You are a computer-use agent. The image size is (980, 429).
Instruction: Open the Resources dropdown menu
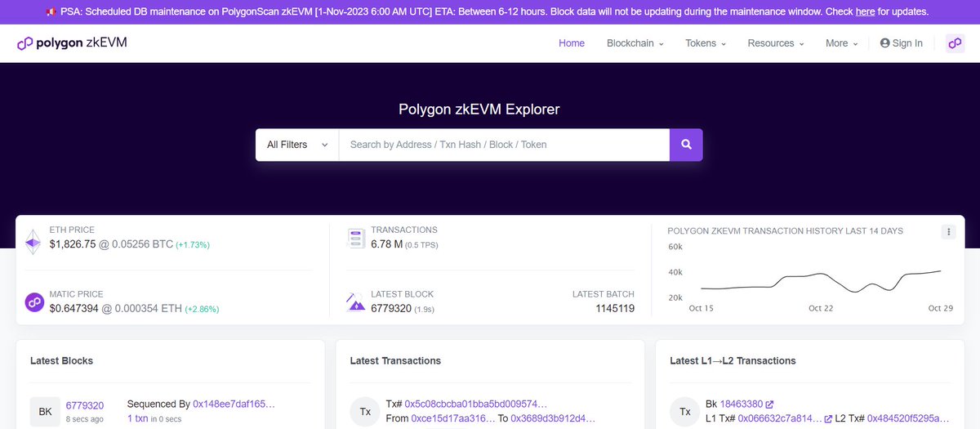point(776,43)
